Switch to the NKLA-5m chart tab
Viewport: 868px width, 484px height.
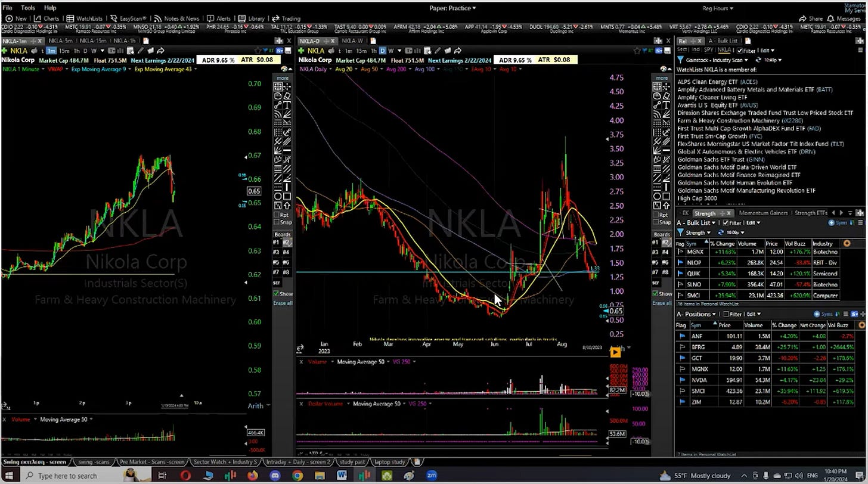click(60, 41)
